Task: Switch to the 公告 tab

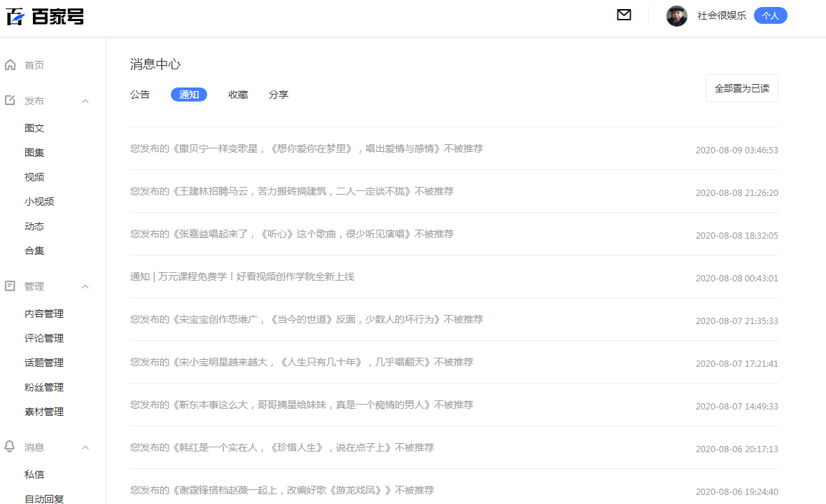Action: [139, 94]
